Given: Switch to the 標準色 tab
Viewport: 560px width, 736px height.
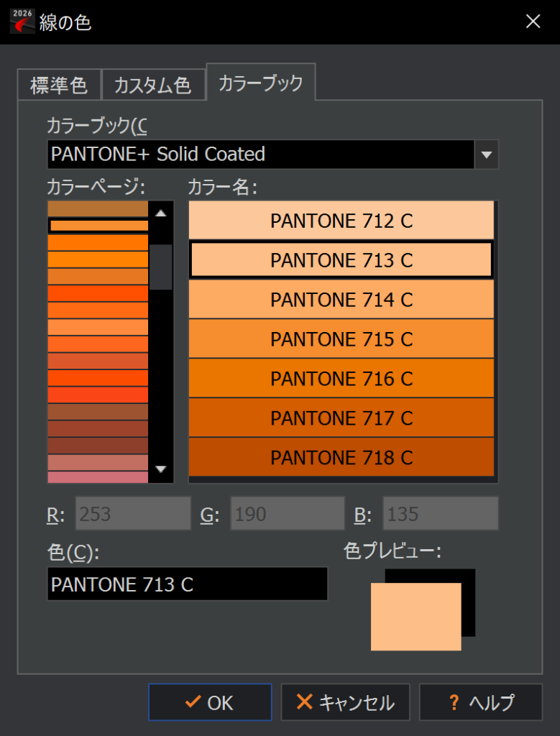Looking at the screenshot, I should click(x=59, y=85).
